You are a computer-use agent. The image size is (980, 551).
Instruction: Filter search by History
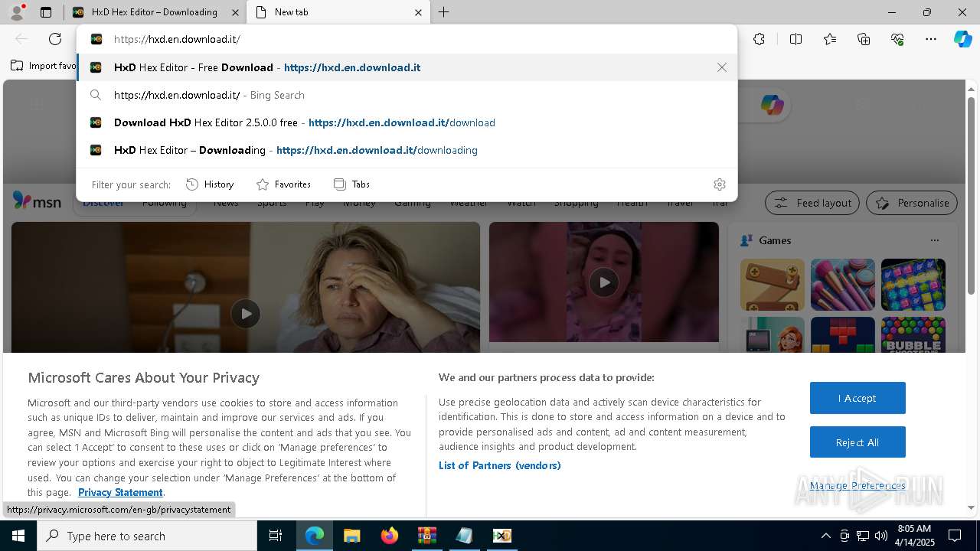point(210,184)
